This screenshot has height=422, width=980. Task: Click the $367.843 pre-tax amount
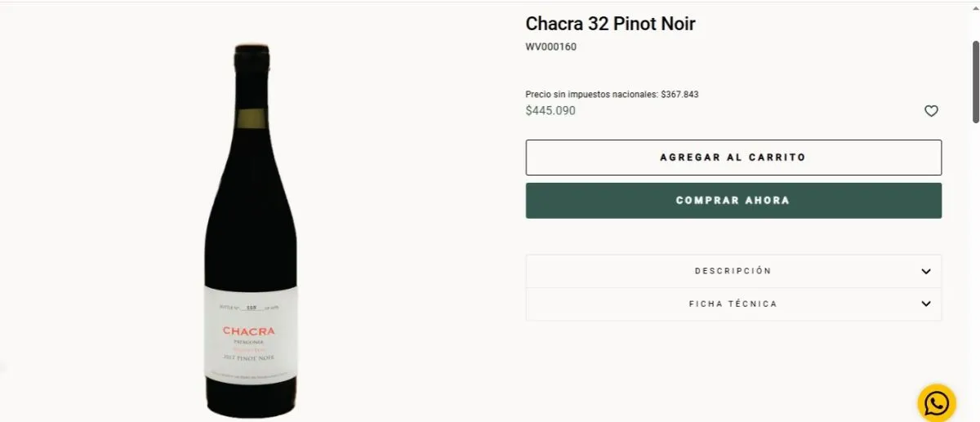click(679, 94)
